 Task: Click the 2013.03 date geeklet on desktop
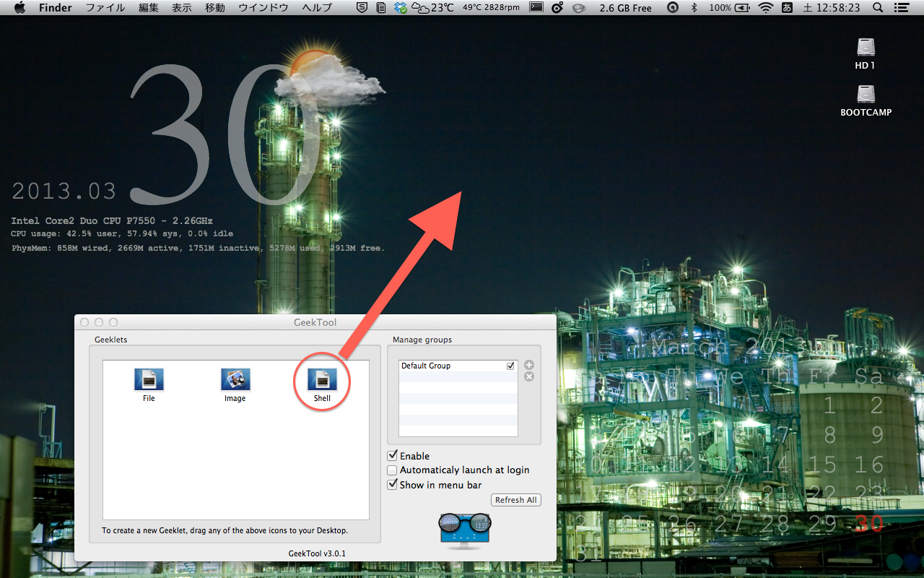64,191
